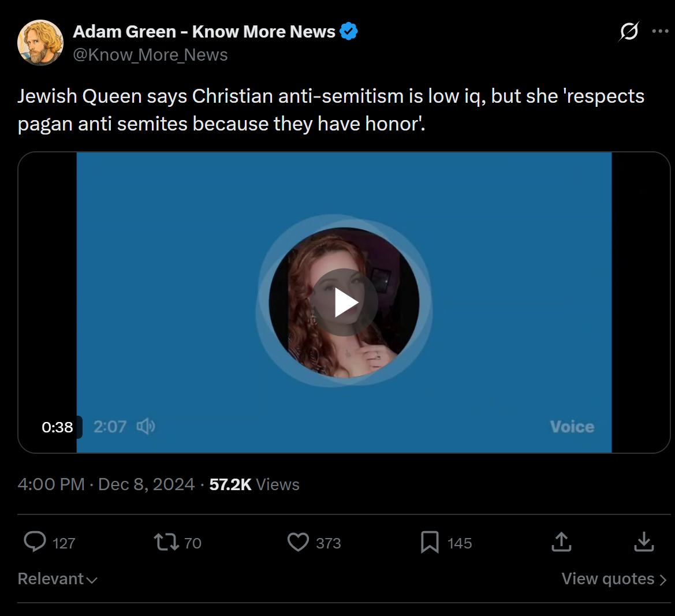
Task: Click the repost arrows icon
Action: (167, 542)
